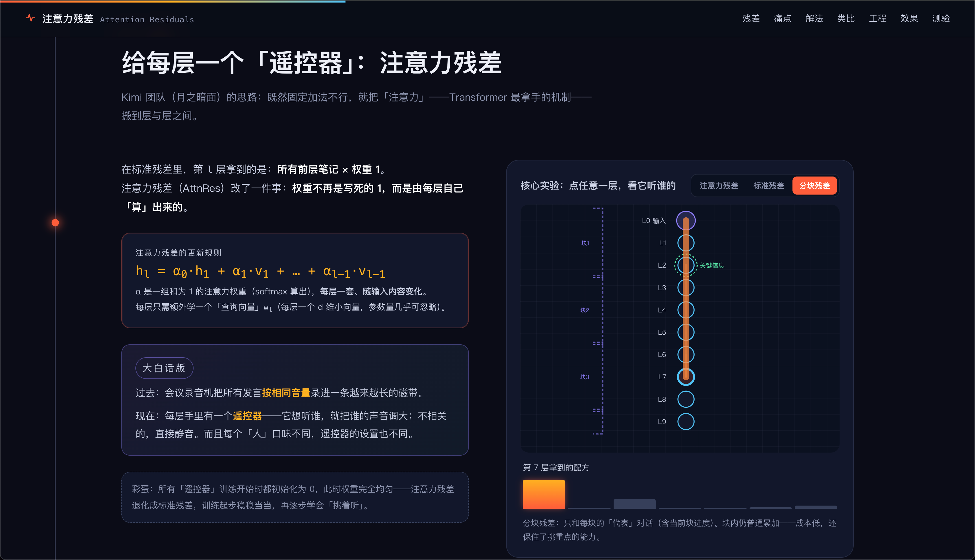
Task: Jump to the 解法 nav item
Action: click(814, 18)
